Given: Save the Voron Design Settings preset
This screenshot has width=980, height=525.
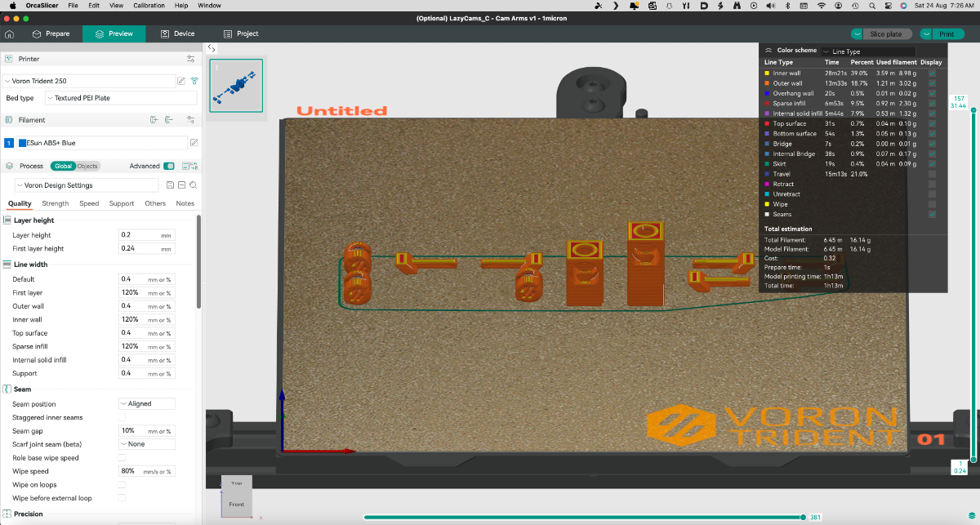Looking at the screenshot, I should [x=170, y=185].
